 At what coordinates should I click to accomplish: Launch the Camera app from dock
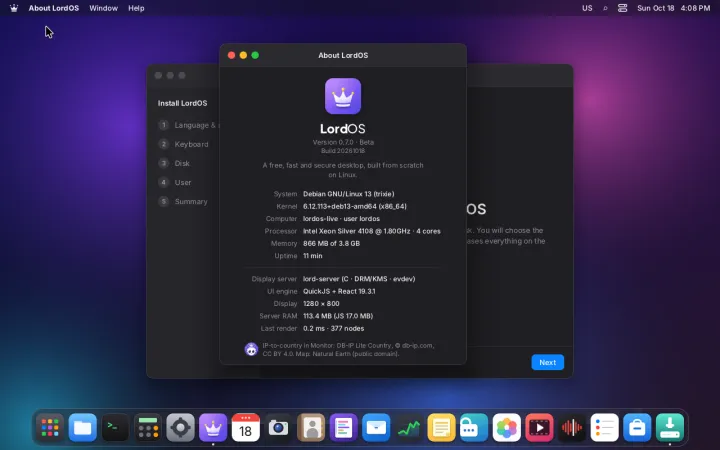click(x=278, y=428)
